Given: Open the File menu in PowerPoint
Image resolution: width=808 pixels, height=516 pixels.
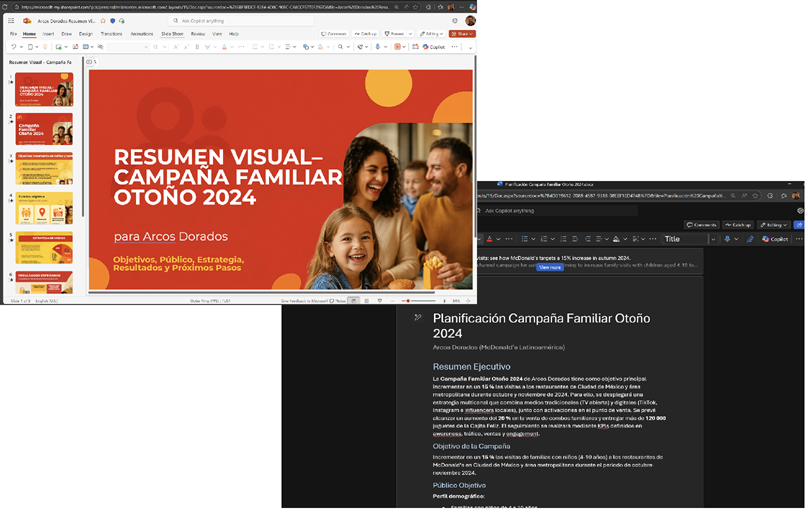Looking at the screenshot, I should click(13, 34).
